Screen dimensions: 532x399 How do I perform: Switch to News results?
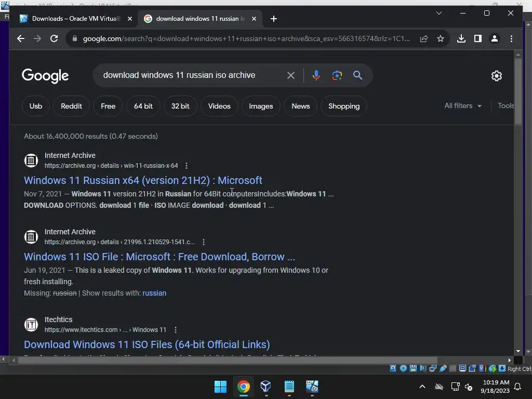pos(301,106)
